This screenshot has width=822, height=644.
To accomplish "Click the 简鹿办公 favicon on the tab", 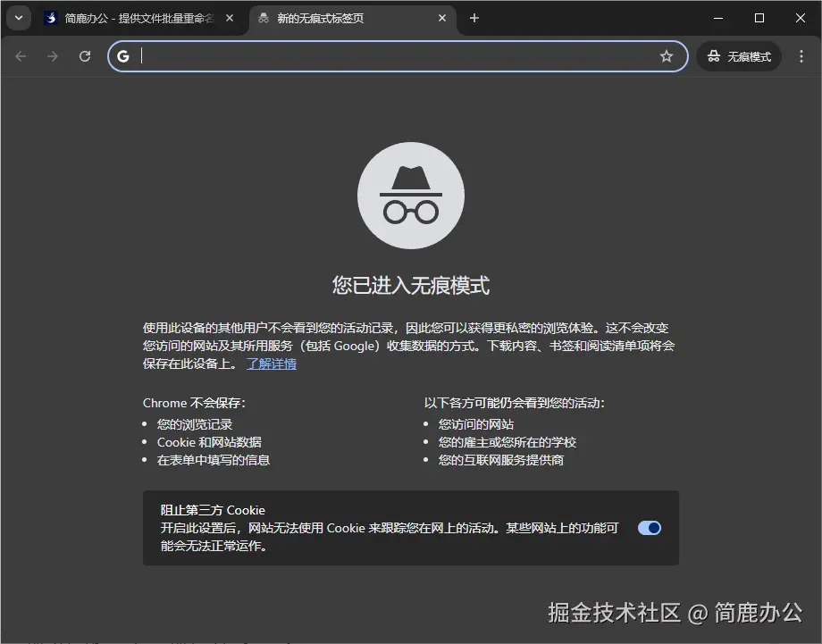I will pos(51,18).
